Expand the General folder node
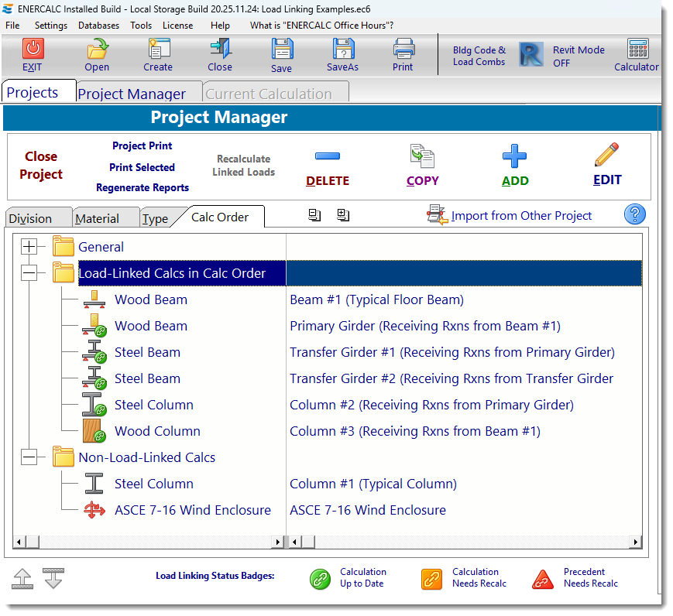Viewport: 673px width, 616px height. 29,247
